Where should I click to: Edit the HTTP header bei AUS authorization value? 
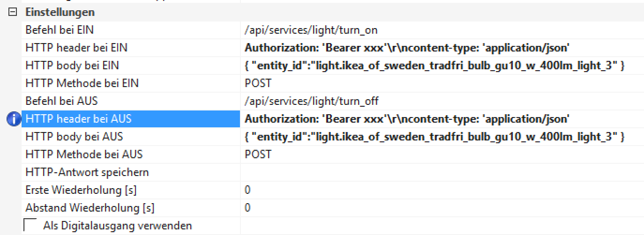[406, 119]
